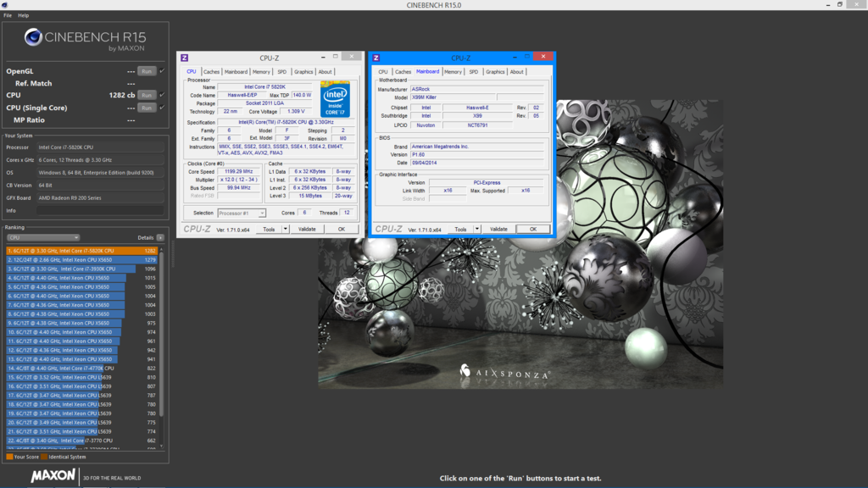Toggle the CPU (Single Core) test checkbox

point(162,108)
